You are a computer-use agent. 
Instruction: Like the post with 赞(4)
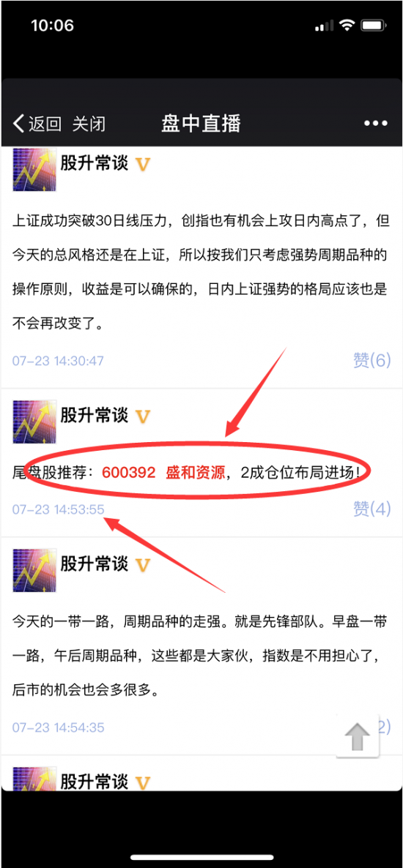pos(372,509)
